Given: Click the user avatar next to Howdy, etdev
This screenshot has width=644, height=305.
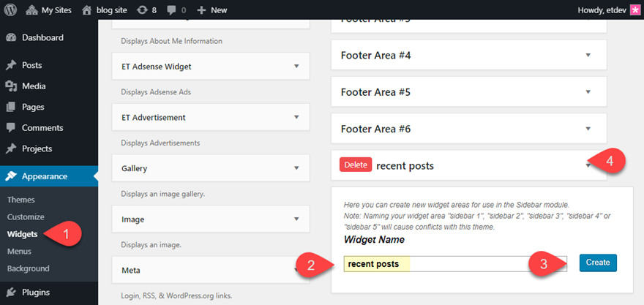Looking at the screenshot, I should [634, 10].
